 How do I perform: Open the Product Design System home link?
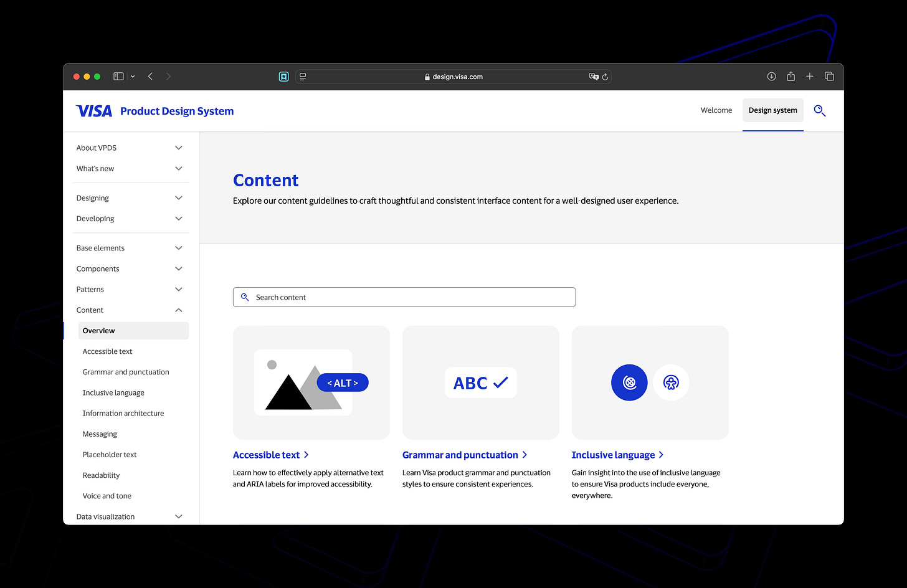tap(177, 111)
